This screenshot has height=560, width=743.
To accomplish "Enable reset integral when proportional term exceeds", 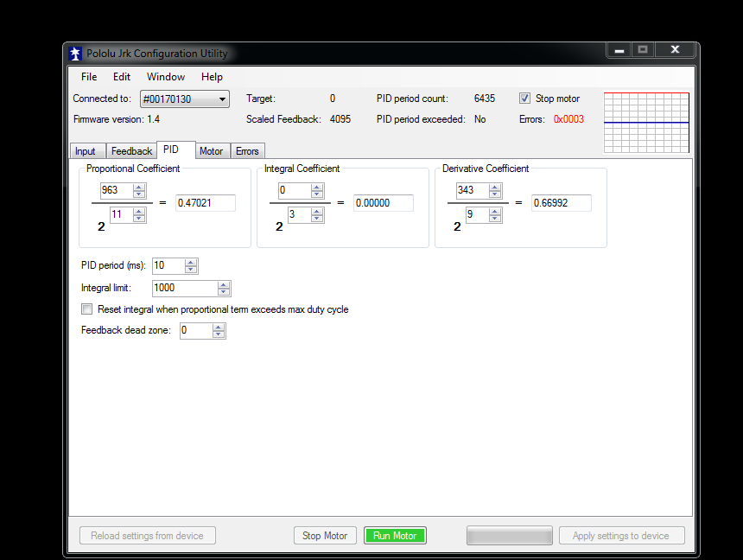I will click(86, 309).
